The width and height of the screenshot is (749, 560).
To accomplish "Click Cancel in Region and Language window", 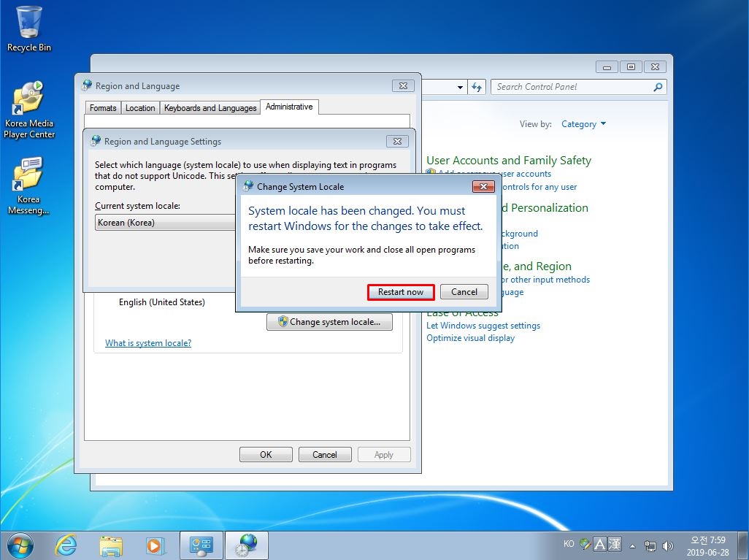I will point(325,454).
